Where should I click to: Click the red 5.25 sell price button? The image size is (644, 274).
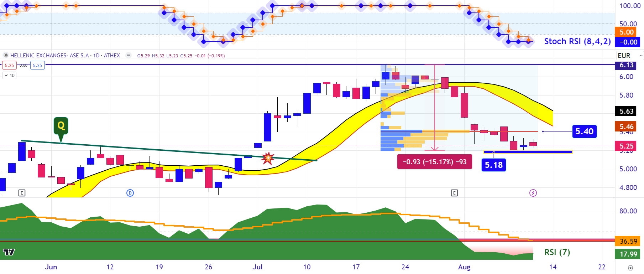point(9,65)
